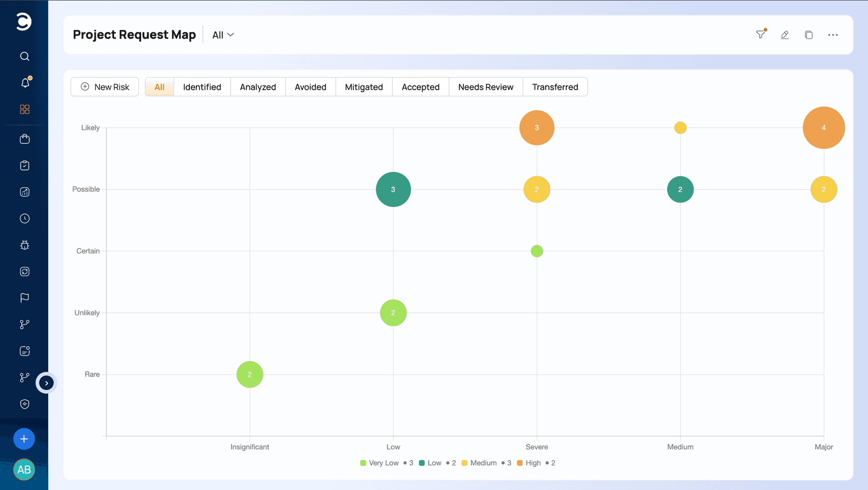Click the duplicate copy icon
This screenshot has width=868, height=490.
pos(809,35)
